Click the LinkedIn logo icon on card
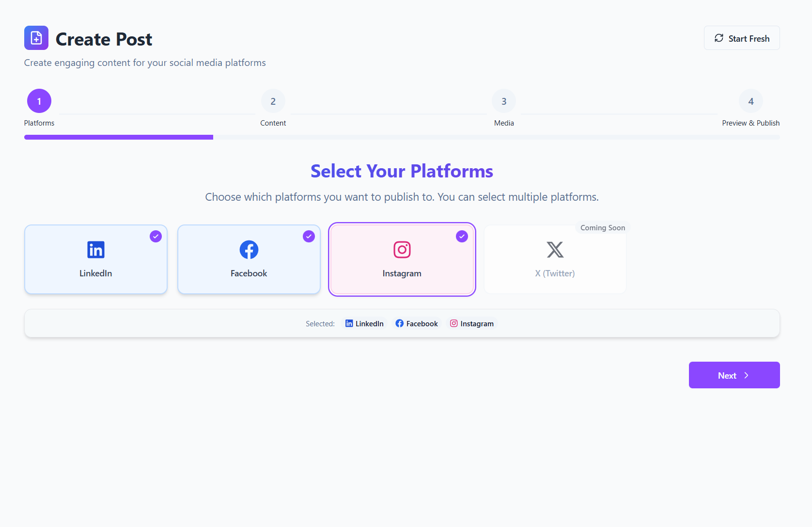This screenshot has width=812, height=527. click(96, 250)
